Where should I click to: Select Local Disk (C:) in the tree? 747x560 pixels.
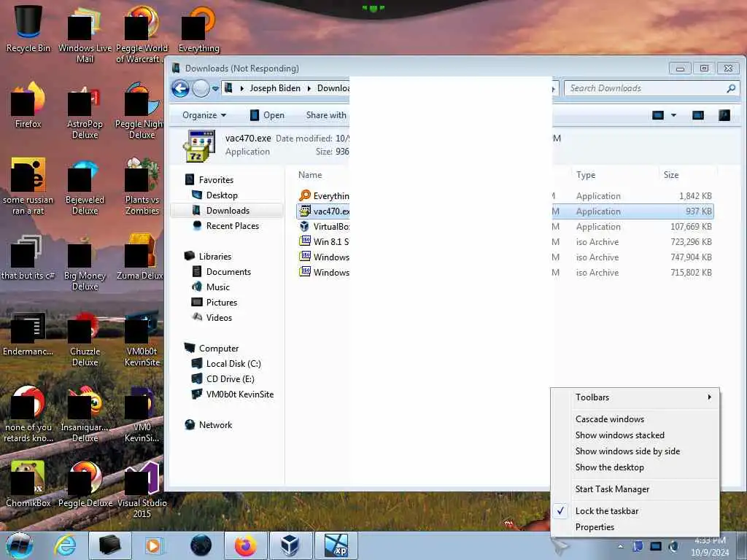point(233,364)
